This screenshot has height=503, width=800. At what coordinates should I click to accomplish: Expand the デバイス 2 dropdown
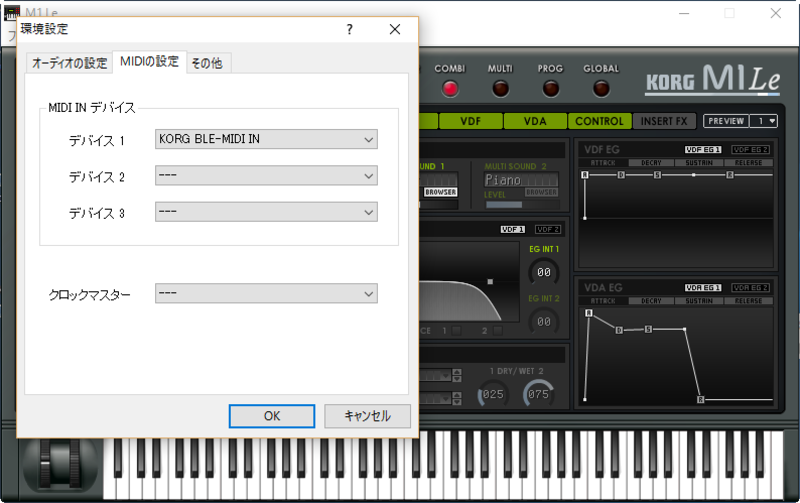[266, 175]
